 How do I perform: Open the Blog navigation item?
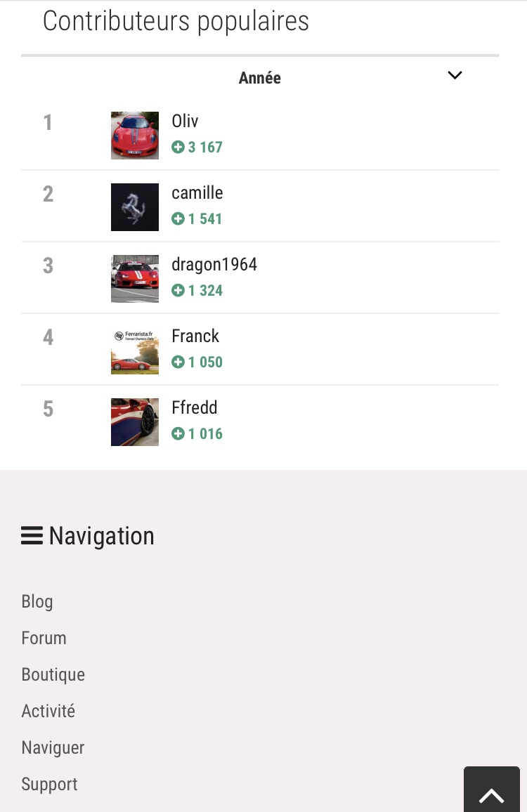37,602
